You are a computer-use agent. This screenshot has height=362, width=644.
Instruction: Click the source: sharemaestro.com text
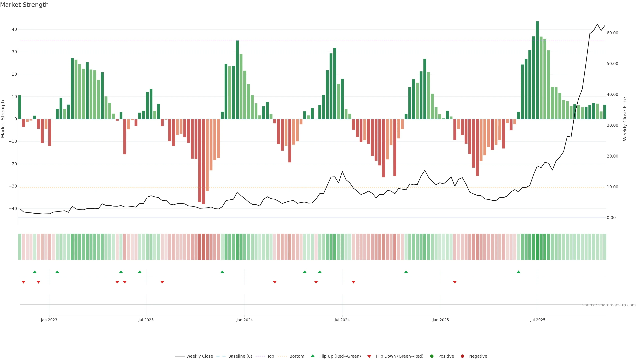609,305
